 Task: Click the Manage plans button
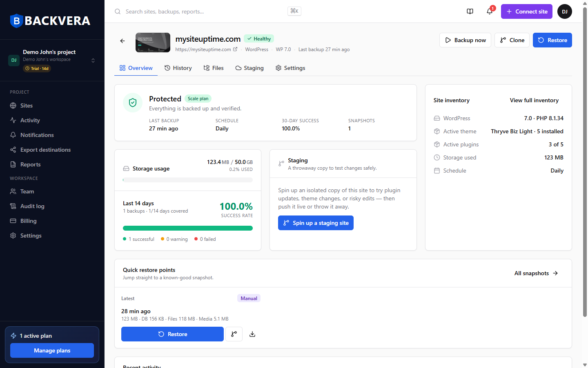tap(52, 350)
